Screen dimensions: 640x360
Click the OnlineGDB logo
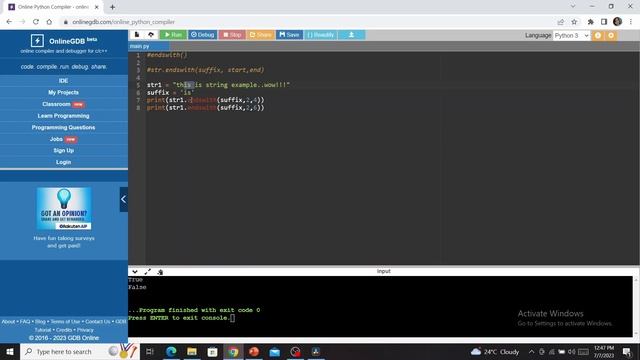[64, 41]
